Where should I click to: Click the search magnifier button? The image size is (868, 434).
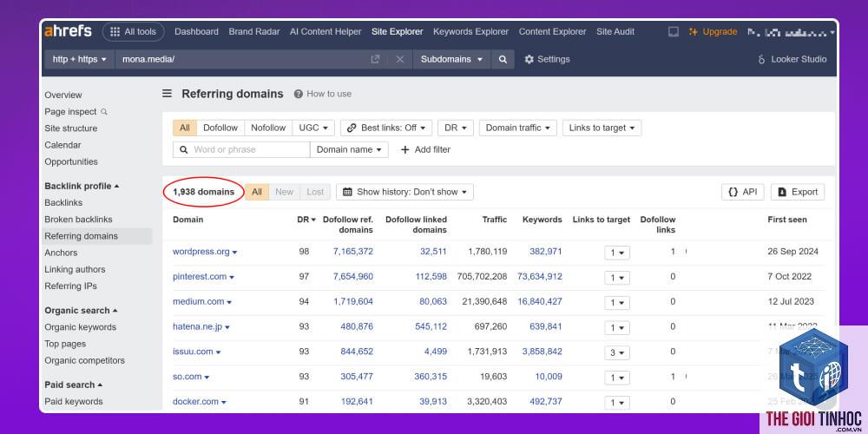503,59
